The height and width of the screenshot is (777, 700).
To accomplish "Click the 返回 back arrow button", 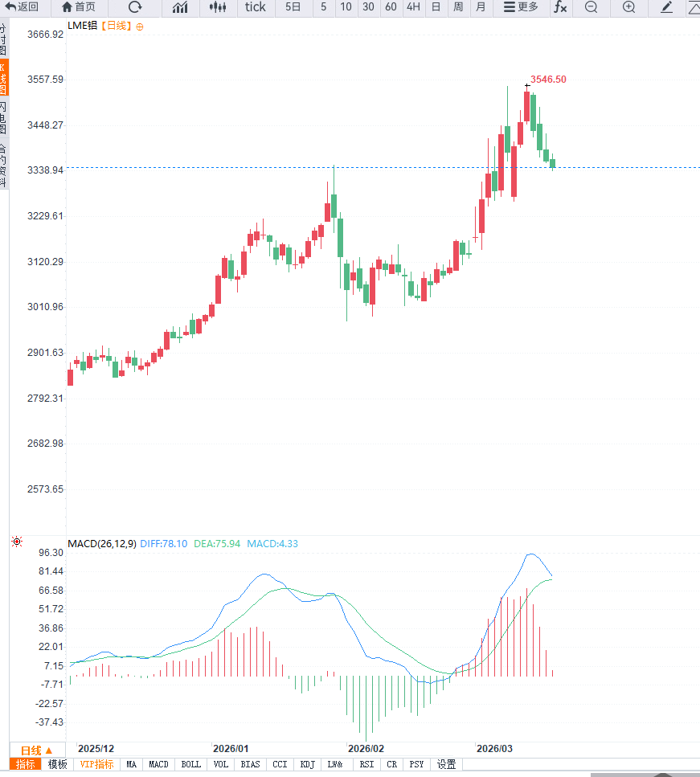I will (x=22, y=7).
